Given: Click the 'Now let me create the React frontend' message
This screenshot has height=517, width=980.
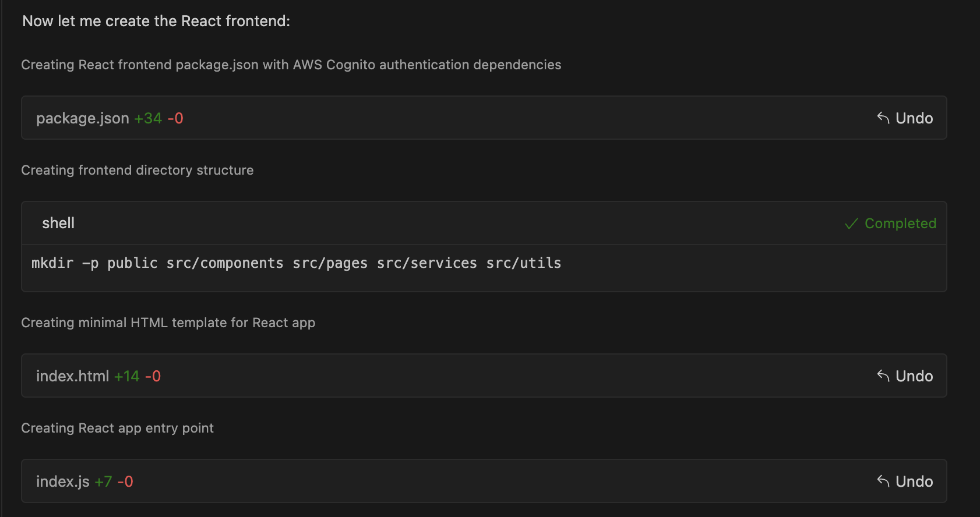Looking at the screenshot, I should coord(156,22).
